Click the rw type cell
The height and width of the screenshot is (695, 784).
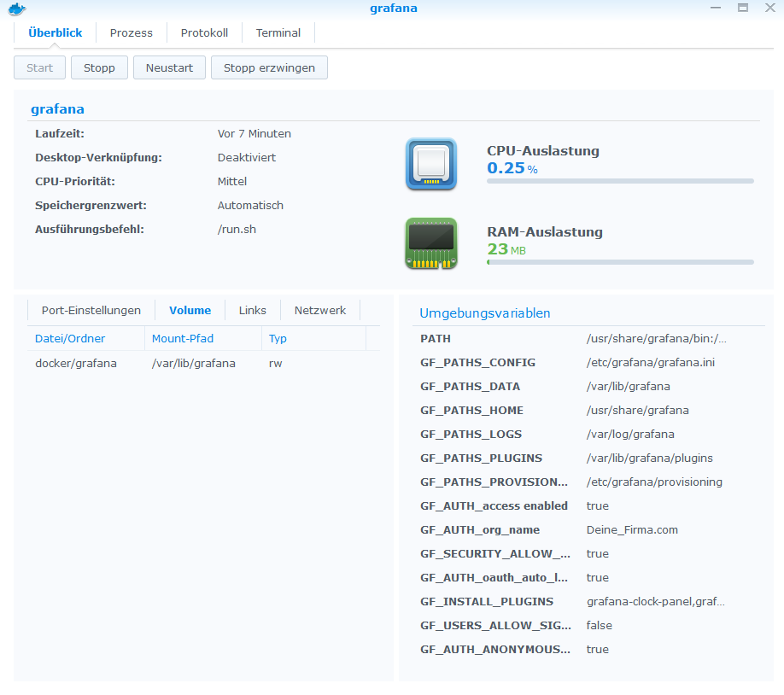point(276,364)
